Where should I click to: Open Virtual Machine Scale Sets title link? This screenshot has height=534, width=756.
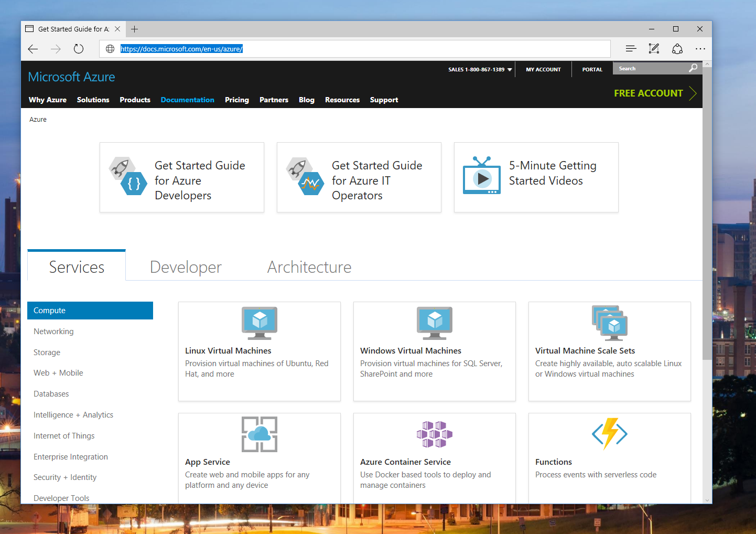pos(585,351)
